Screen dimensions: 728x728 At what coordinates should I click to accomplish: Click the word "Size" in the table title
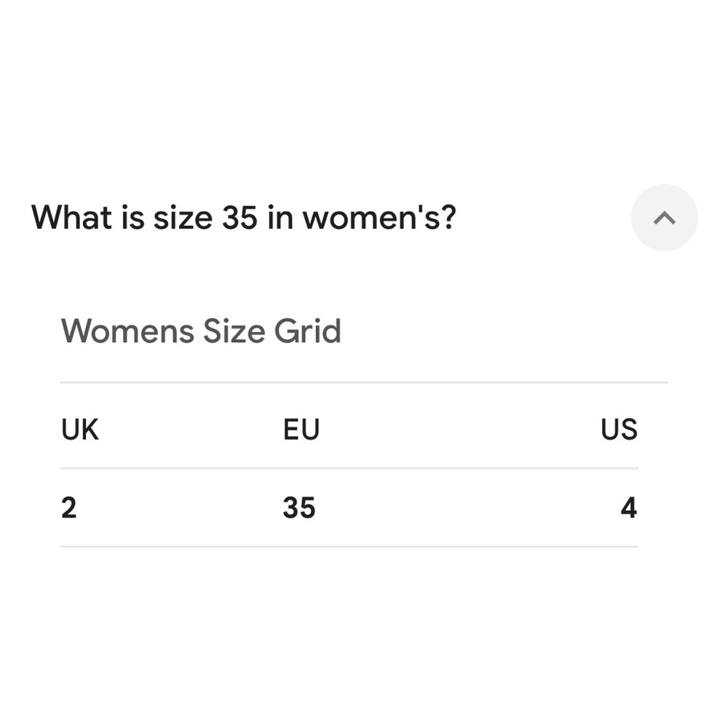(x=234, y=331)
